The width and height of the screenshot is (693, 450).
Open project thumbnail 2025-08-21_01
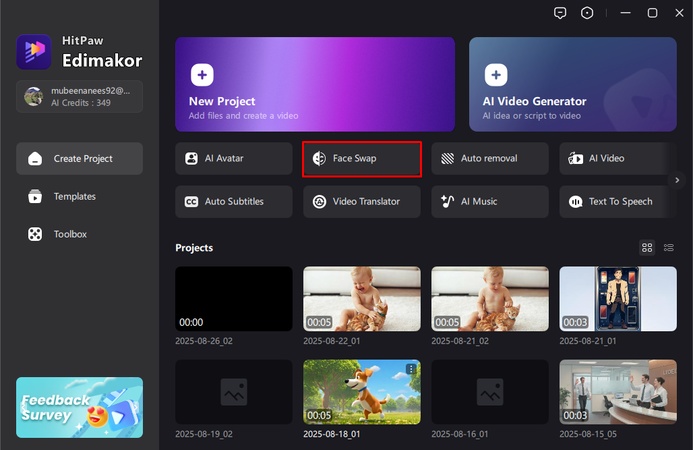618,299
